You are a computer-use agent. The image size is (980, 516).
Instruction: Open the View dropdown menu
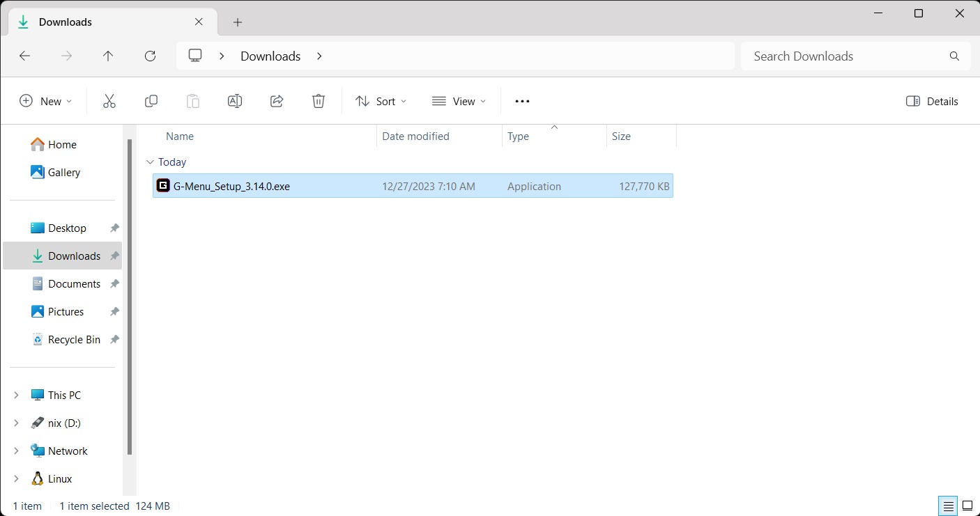point(459,101)
